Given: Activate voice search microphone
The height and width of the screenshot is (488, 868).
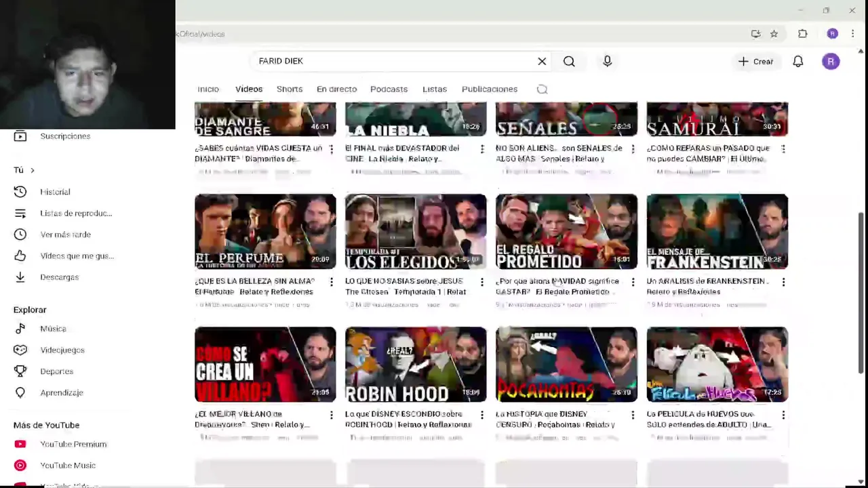Looking at the screenshot, I should 607,62.
